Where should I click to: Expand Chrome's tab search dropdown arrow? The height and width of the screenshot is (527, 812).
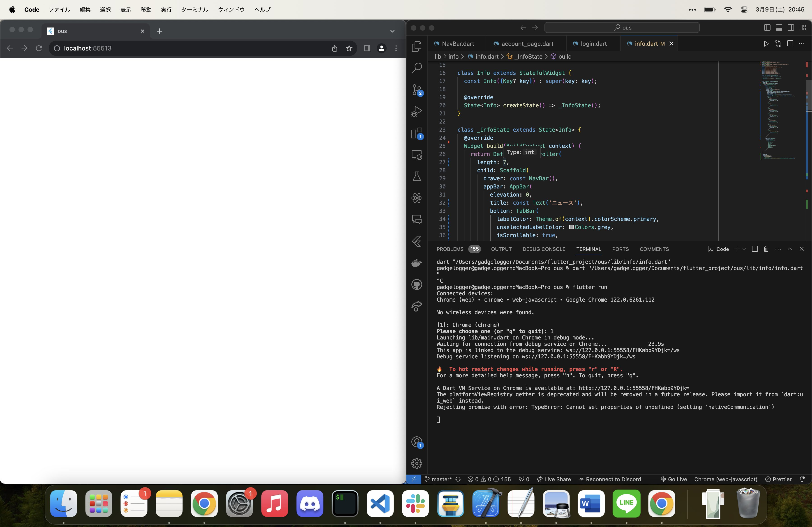click(x=392, y=31)
